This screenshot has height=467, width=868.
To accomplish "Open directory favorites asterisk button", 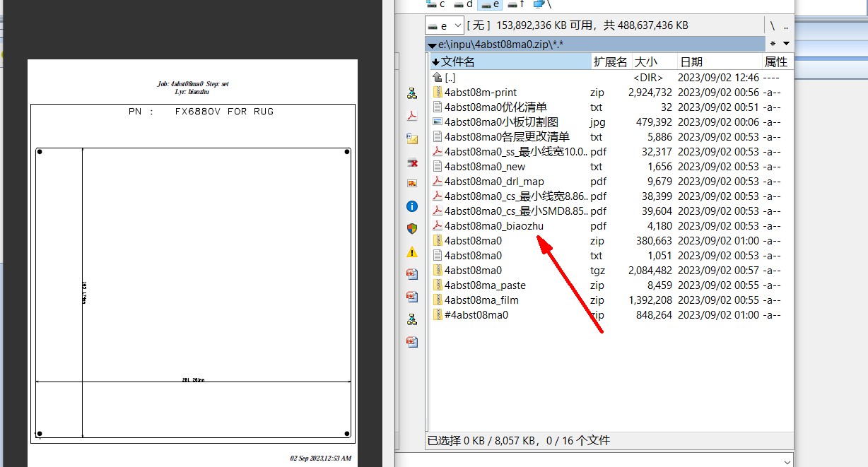I will (x=773, y=44).
